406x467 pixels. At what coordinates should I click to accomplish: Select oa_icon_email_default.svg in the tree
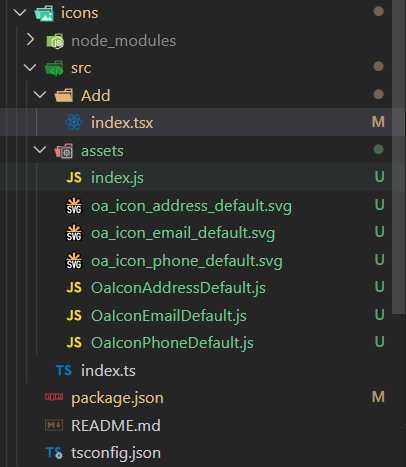pyautogui.click(x=183, y=233)
